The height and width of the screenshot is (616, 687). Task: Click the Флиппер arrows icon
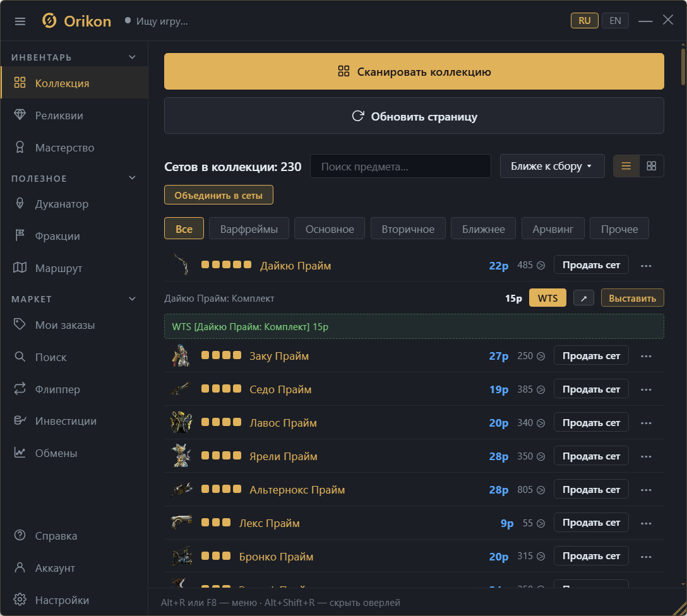point(20,388)
